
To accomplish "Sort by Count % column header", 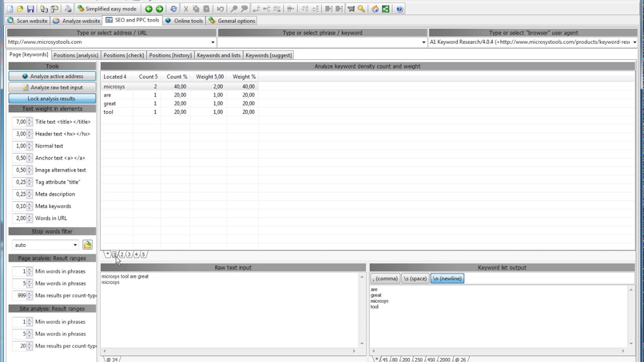I will [176, 76].
